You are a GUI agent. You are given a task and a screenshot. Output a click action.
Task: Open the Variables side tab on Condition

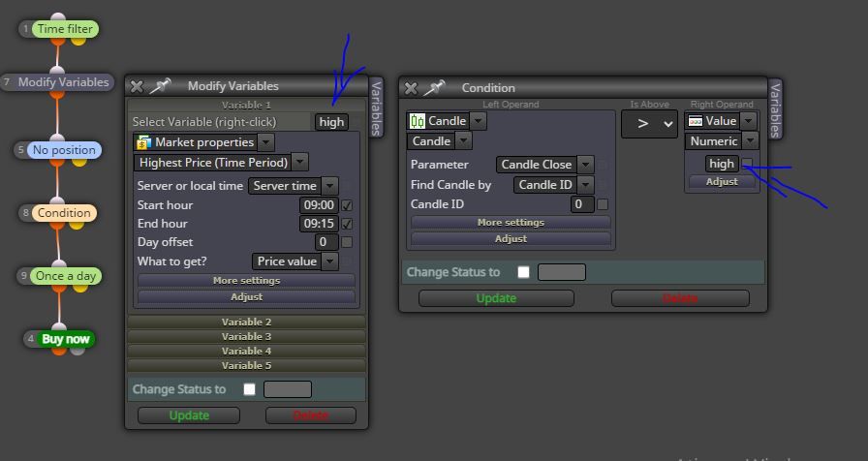coord(775,109)
